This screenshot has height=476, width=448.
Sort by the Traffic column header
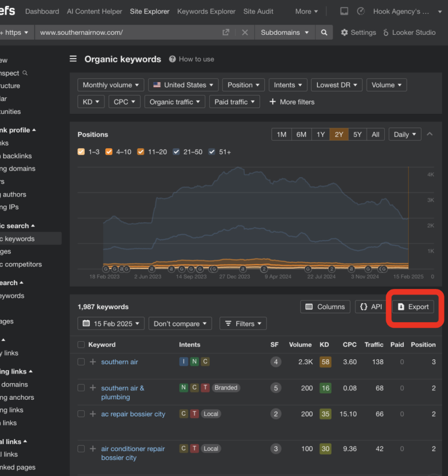(374, 344)
